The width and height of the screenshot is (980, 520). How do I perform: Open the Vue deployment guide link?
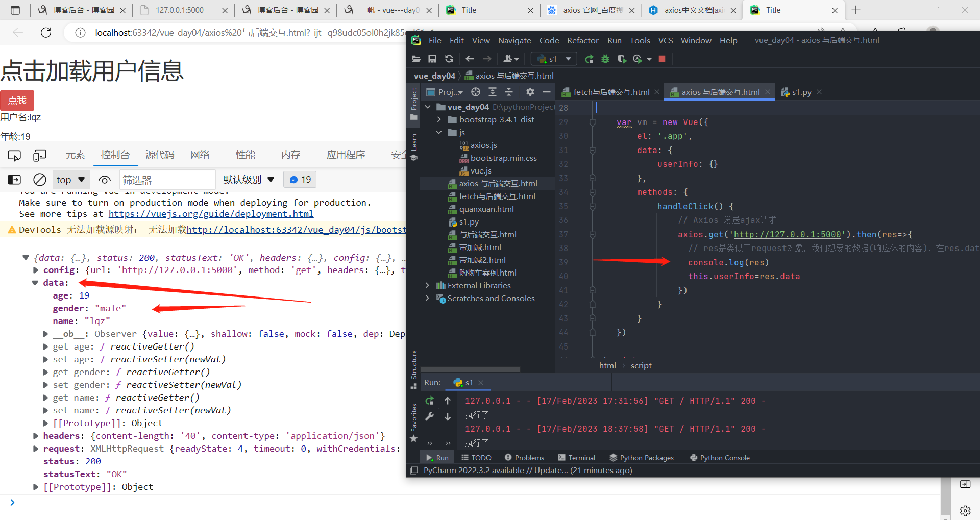pos(211,214)
